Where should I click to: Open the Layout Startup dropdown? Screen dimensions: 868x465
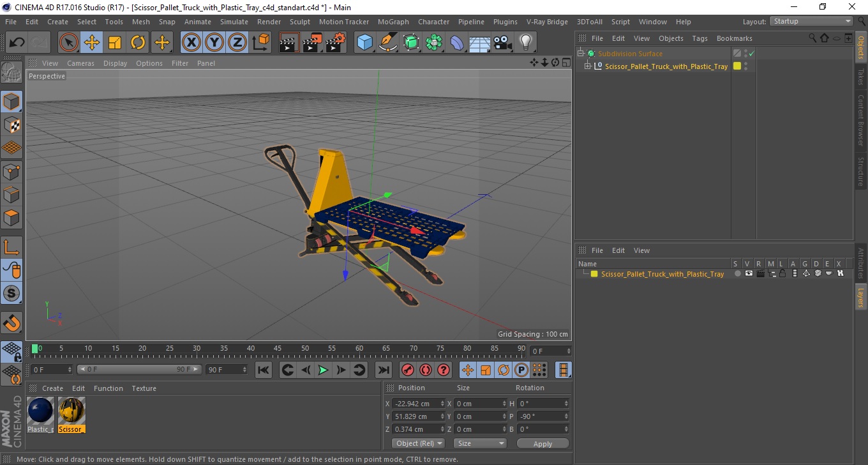pyautogui.click(x=812, y=21)
